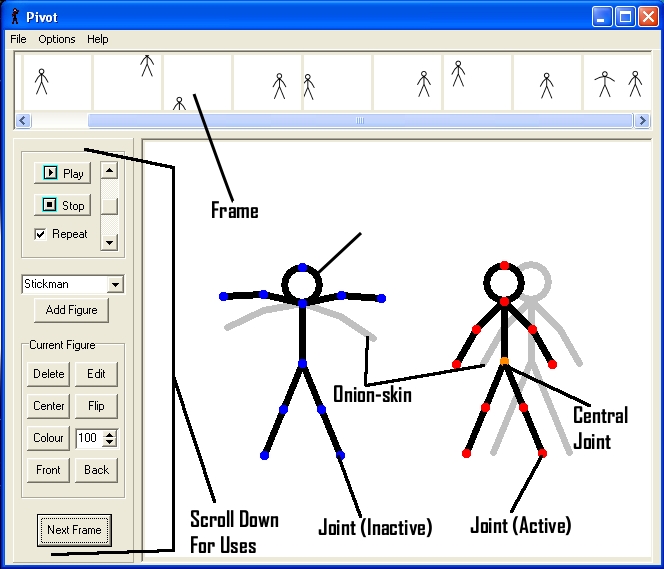Open the Colour picker button
664x569 pixels.
click(x=48, y=438)
